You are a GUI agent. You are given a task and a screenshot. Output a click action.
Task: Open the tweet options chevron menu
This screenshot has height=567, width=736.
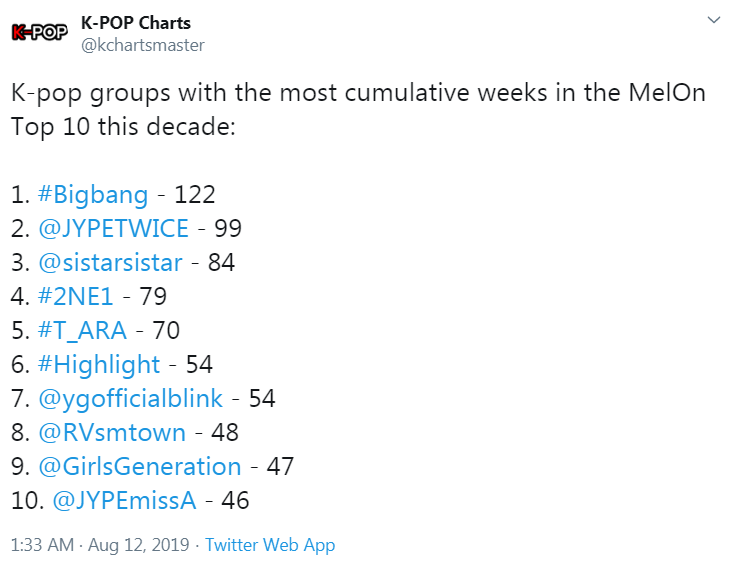[713, 21]
